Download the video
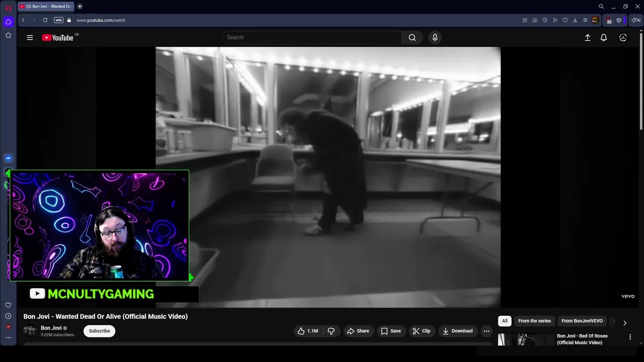 (x=457, y=331)
